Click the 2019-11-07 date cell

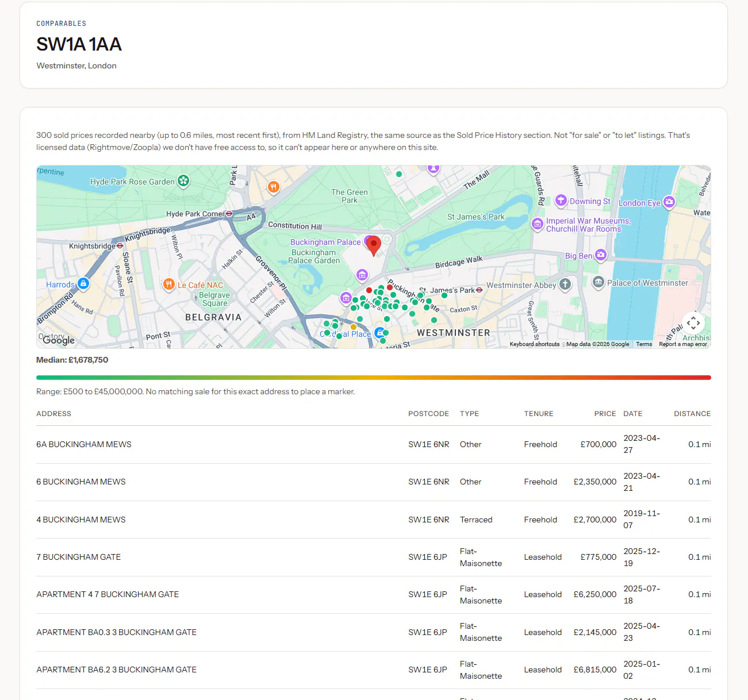coord(642,520)
